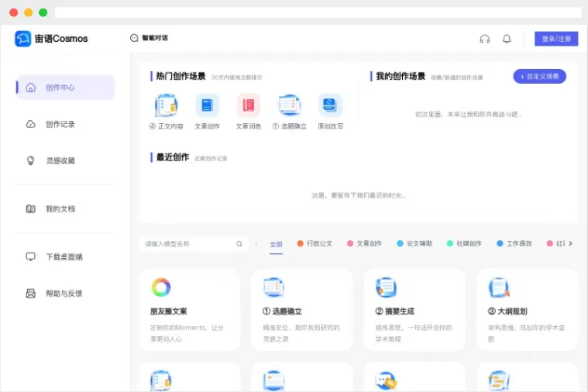Screen dimensions: 588x392
Task: Click the search magnifier icon
Action: tap(239, 244)
